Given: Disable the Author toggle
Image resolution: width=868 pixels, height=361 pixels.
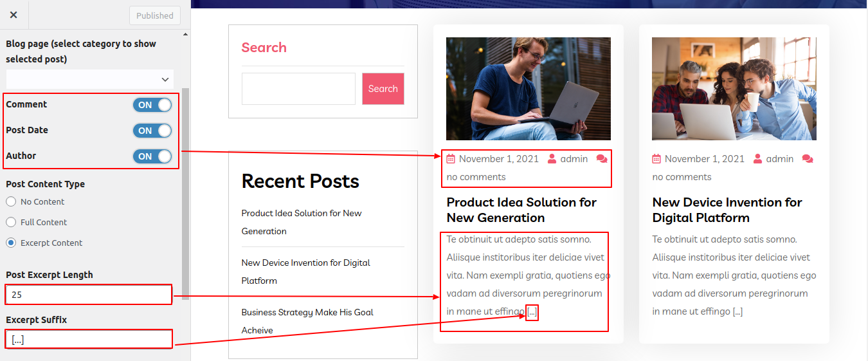Looking at the screenshot, I should 152,156.
